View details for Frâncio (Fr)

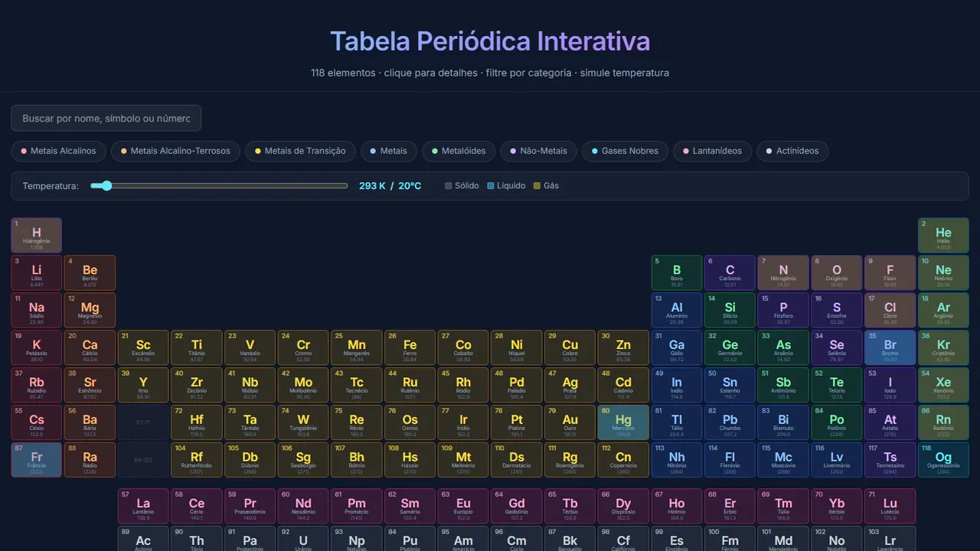[x=37, y=460]
